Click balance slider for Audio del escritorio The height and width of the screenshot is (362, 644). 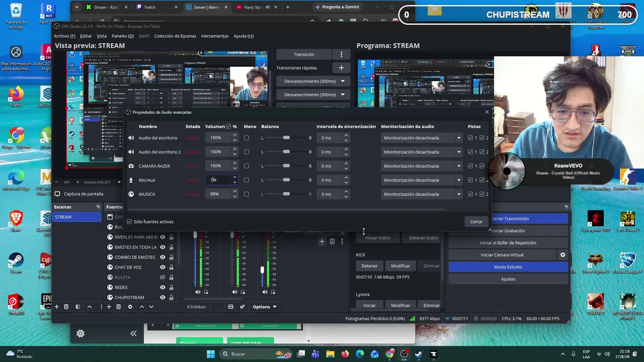point(286,138)
